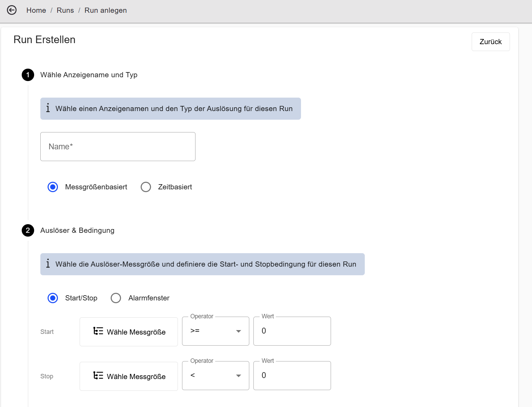The height and width of the screenshot is (407, 532).
Task: Click the Run Erstellen page title
Action: (x=44, y=40)
